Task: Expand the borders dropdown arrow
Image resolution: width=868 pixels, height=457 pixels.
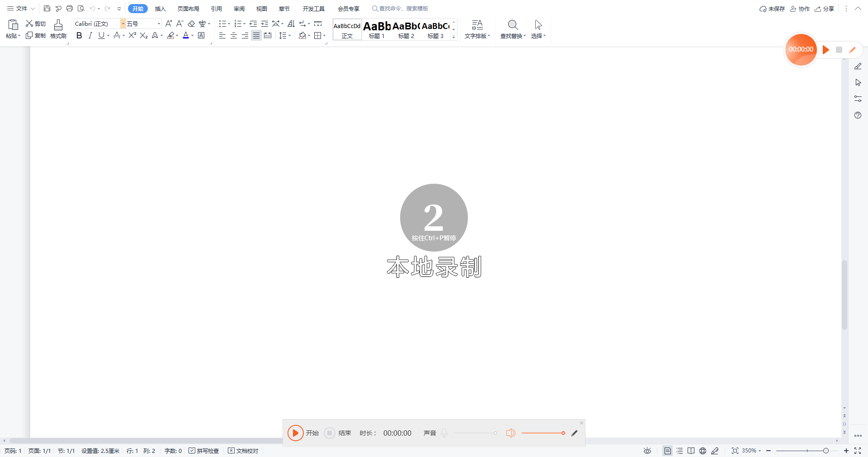Action: coord(325,35)
